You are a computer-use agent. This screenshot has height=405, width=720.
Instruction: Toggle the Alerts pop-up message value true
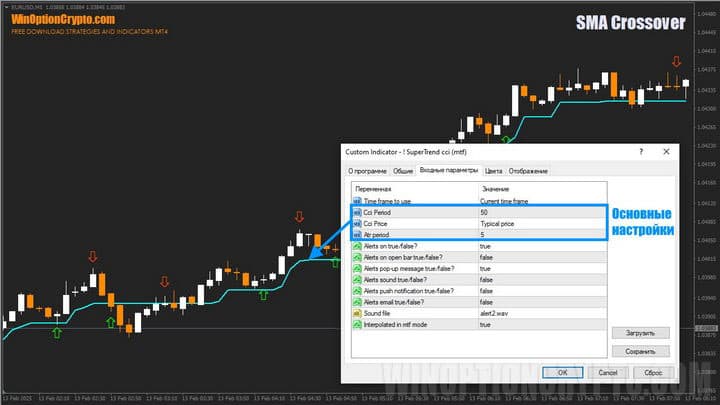point(486,268)
